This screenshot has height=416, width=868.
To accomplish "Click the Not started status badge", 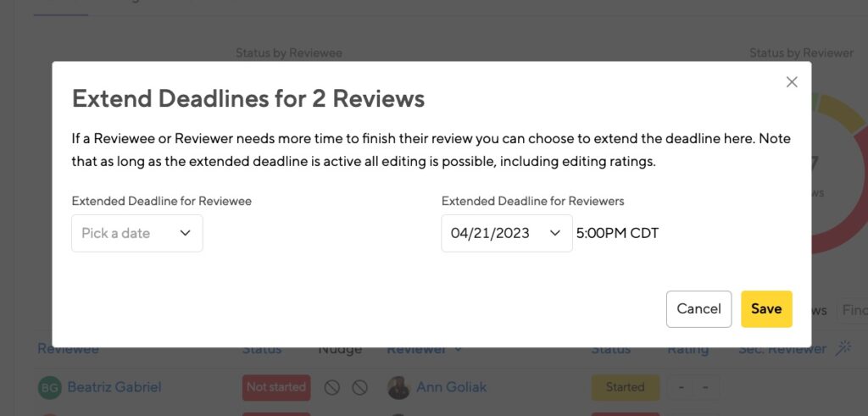I will click(x=276, y=387).
